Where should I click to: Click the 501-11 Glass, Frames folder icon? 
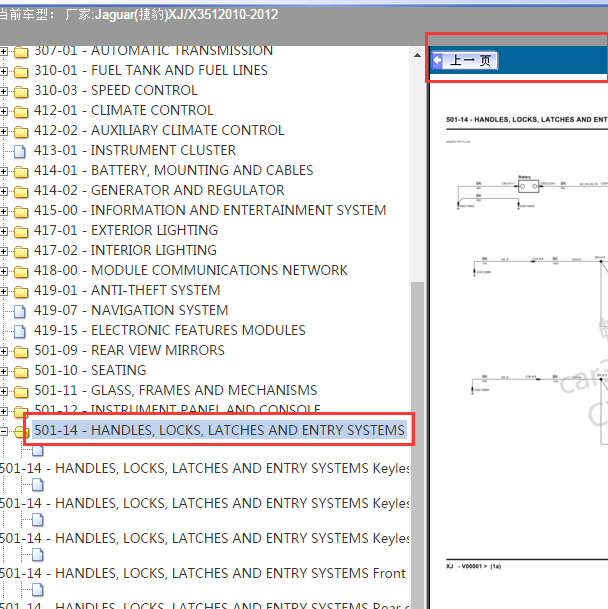[21, 391]
